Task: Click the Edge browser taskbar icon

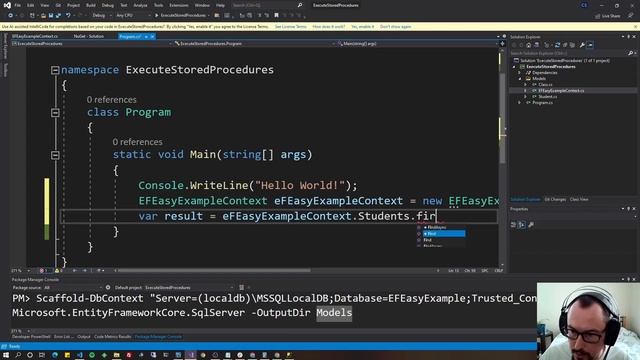Action: (x=55, y=355)
